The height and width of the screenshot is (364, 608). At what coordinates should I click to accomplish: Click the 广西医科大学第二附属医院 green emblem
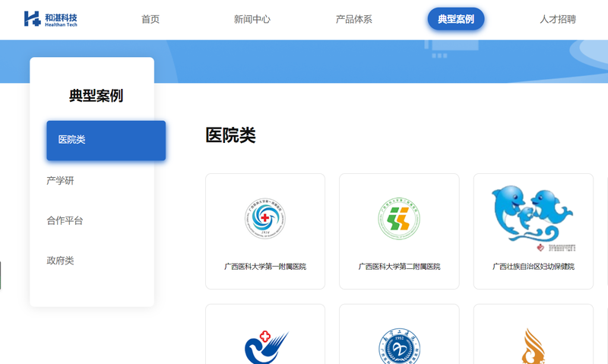point(399,218)
